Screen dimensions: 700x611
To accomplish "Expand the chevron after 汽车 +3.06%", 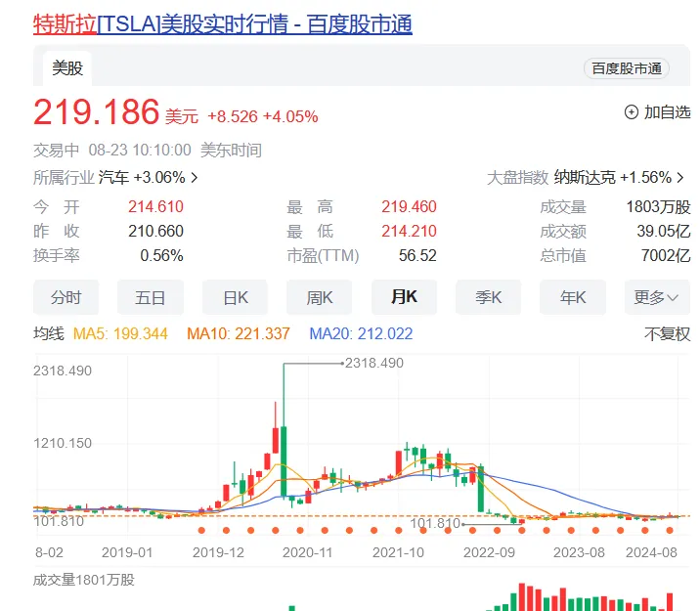I will point(195,178).
